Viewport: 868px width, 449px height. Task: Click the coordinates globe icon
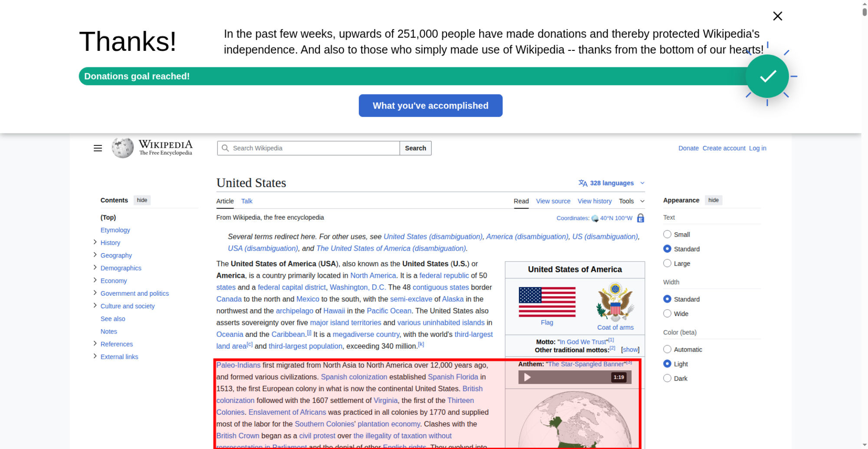pos(595,218)
